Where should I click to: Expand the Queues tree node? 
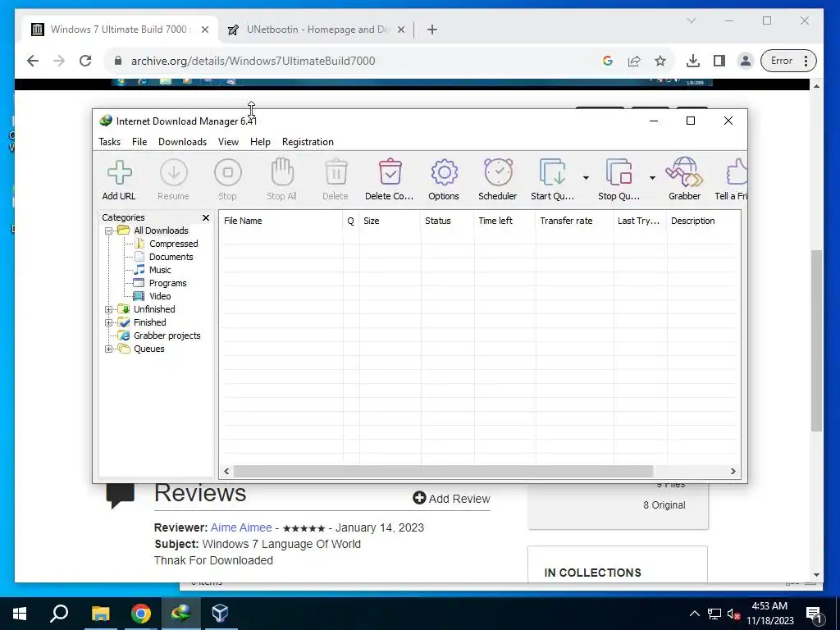point(109,349)
